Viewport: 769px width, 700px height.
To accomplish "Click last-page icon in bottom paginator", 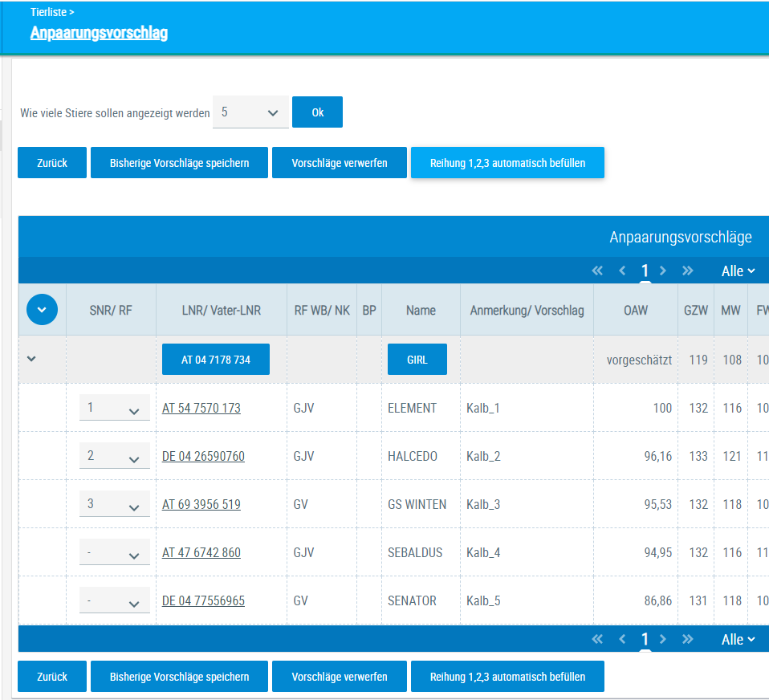I will [687, 639].
